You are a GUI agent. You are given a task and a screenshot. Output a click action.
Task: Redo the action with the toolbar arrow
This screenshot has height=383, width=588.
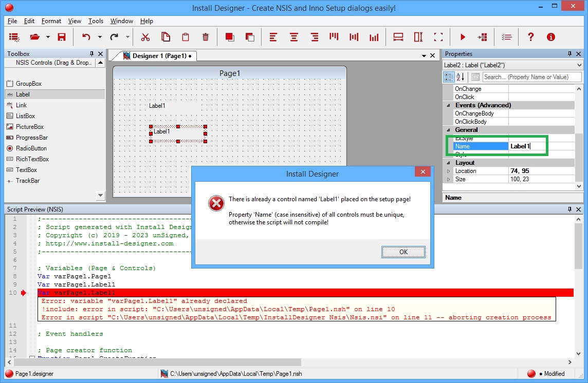point(114,37)
